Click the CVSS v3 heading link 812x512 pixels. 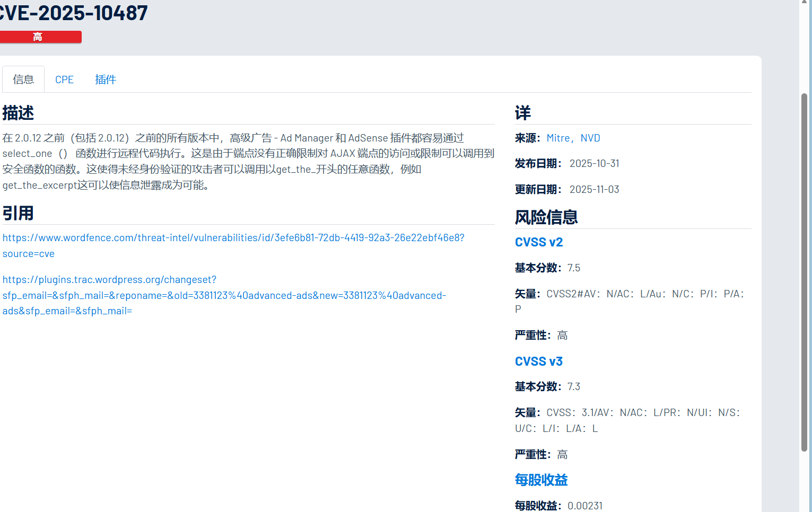(x=538, y=361)
